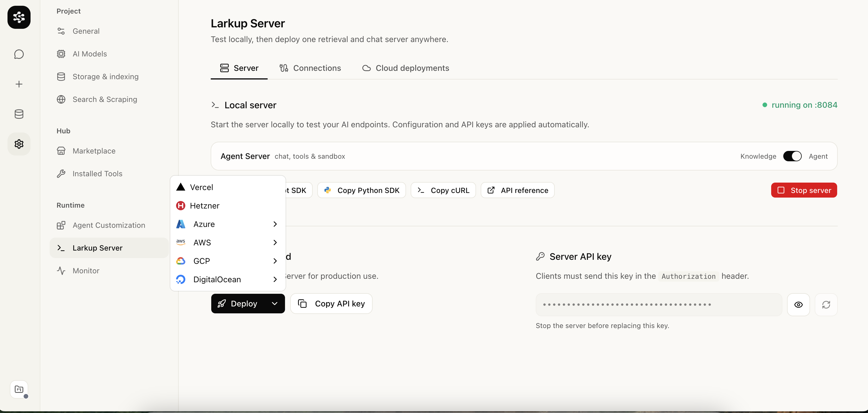Open the API reference link
This screenshot has height=413, width=868.
point(517,190)
